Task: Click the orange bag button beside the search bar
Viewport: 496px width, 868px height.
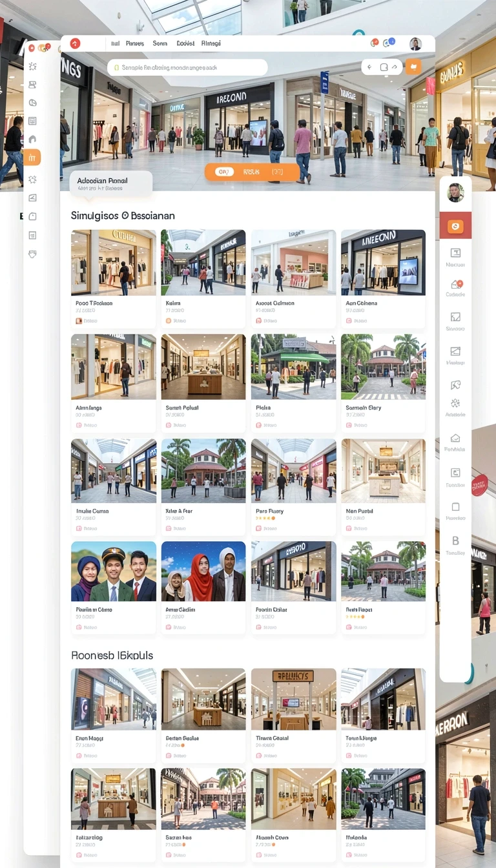Action: pos(413,67)
